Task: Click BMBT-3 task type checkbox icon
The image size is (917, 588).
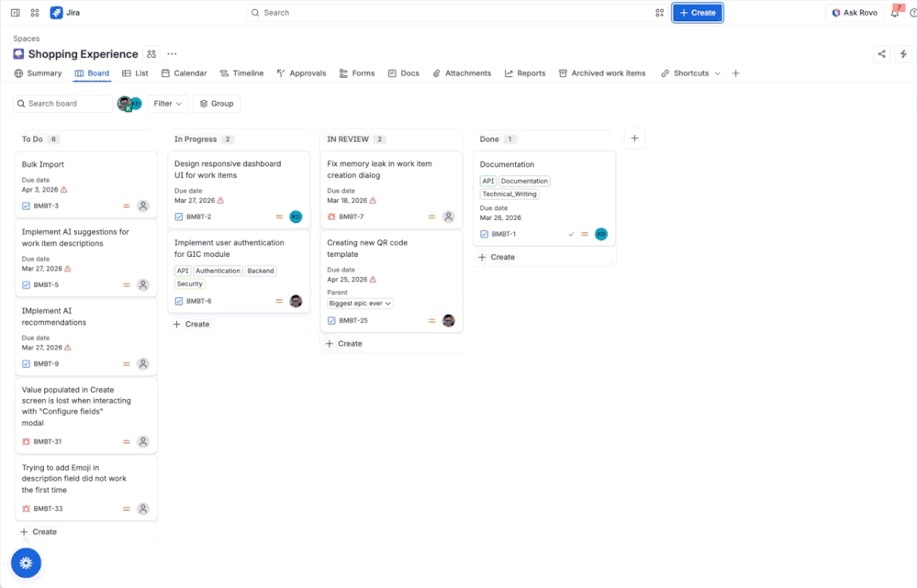Action: (26, 205)
